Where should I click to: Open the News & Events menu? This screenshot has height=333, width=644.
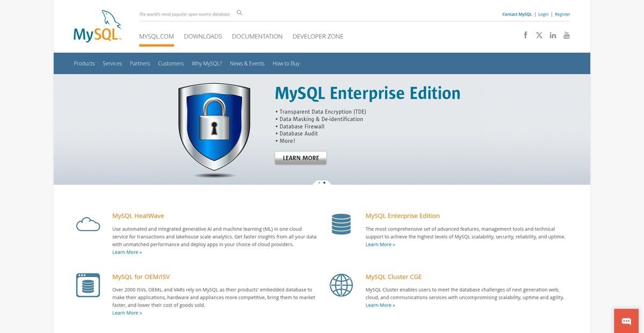coord(247,63)
